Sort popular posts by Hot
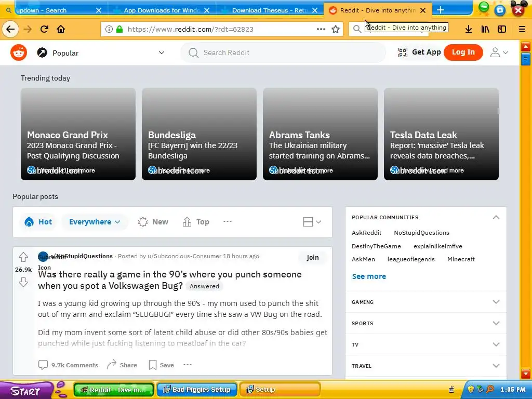 tap(38, 222)
